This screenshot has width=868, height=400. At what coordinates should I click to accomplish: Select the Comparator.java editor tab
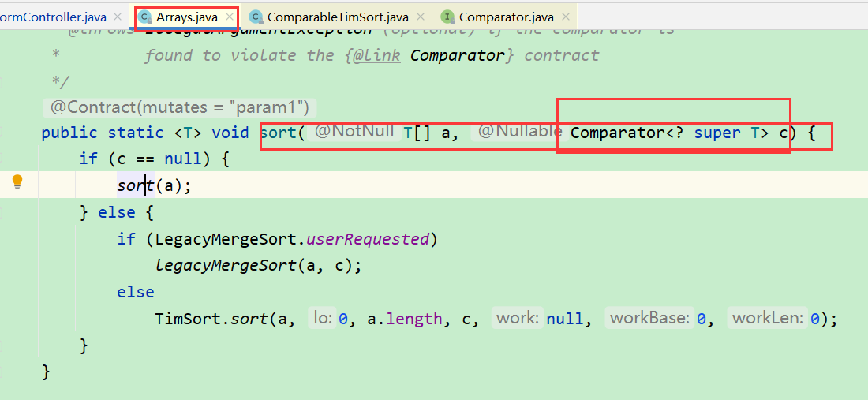click(507, 17)
